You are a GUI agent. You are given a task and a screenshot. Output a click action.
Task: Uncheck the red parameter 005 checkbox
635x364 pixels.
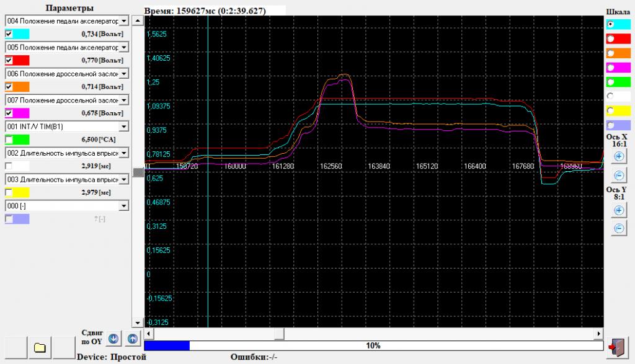click(x=9, y=60)
